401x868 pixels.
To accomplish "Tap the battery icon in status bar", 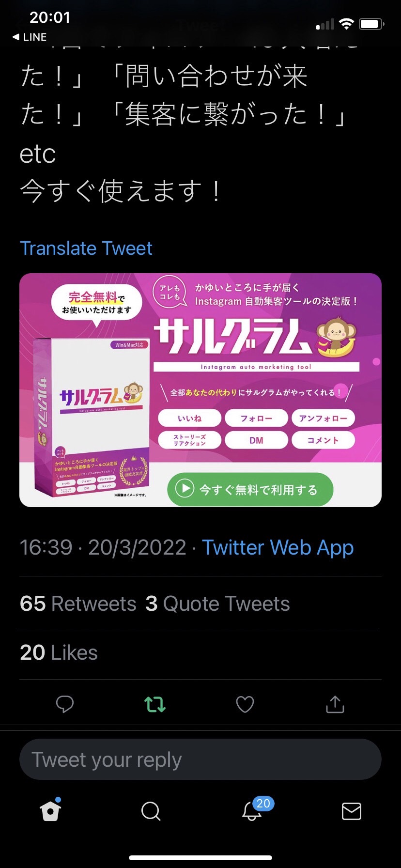I will (x=371, y=24).
